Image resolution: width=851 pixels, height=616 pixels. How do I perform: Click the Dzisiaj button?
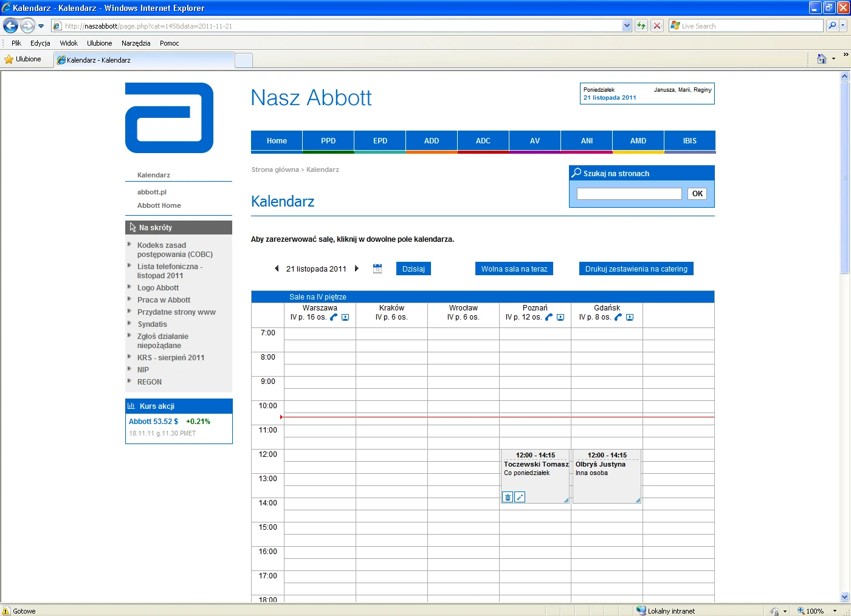click(413, 269)
